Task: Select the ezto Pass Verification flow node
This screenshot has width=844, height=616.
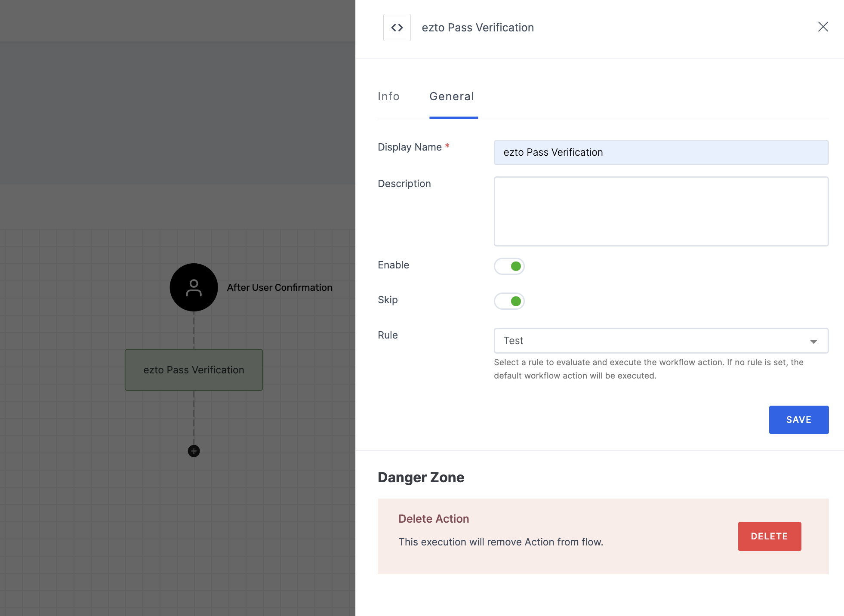Action: 194,370
